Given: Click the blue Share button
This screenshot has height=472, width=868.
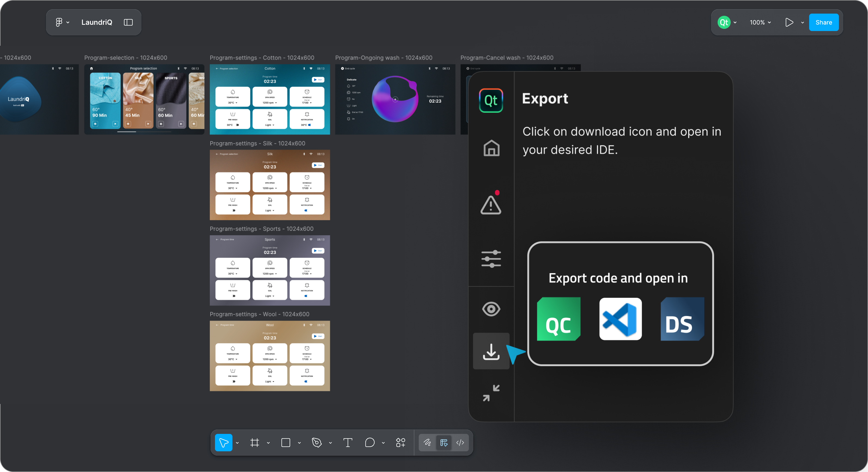Looking at the screenshot, I should 824,23.
